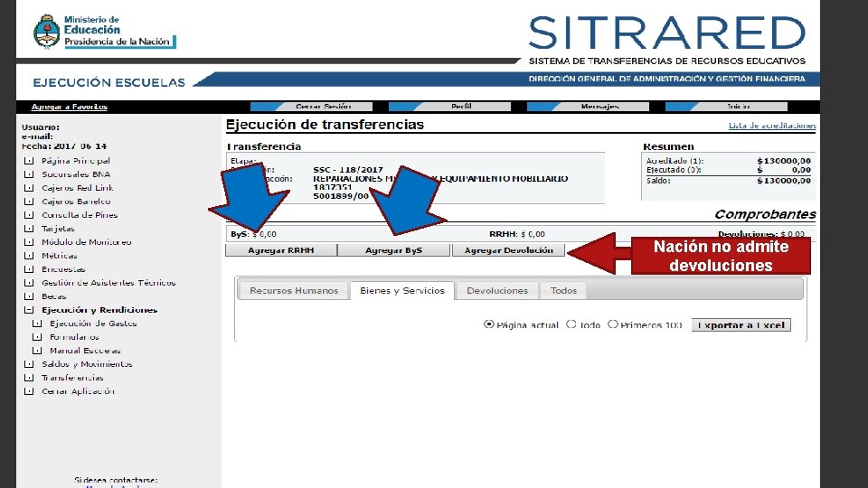The image size is (868, 488).
Task: Switch to Todos tab
Action: pos(563,290)
